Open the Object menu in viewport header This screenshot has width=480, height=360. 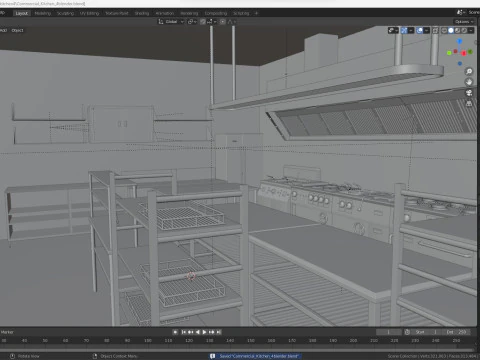[17, 30]
